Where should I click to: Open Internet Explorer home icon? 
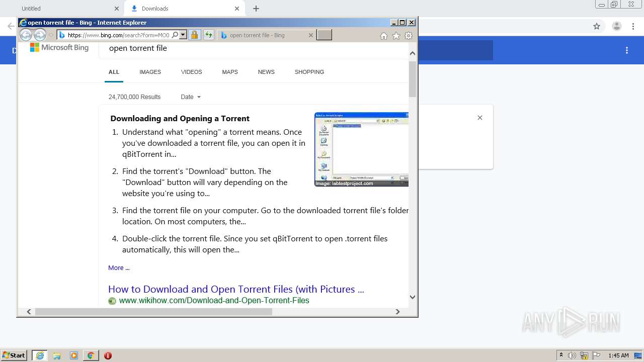point(384,36)
